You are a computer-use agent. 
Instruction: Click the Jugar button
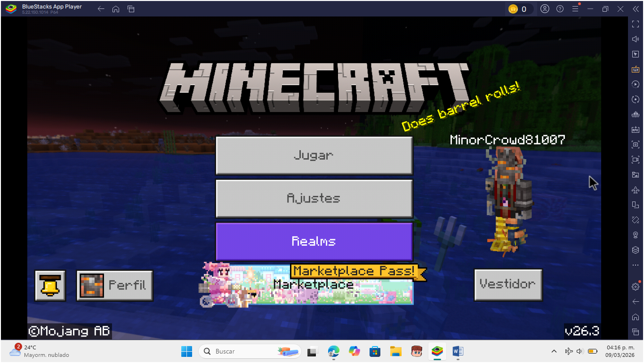314,155
